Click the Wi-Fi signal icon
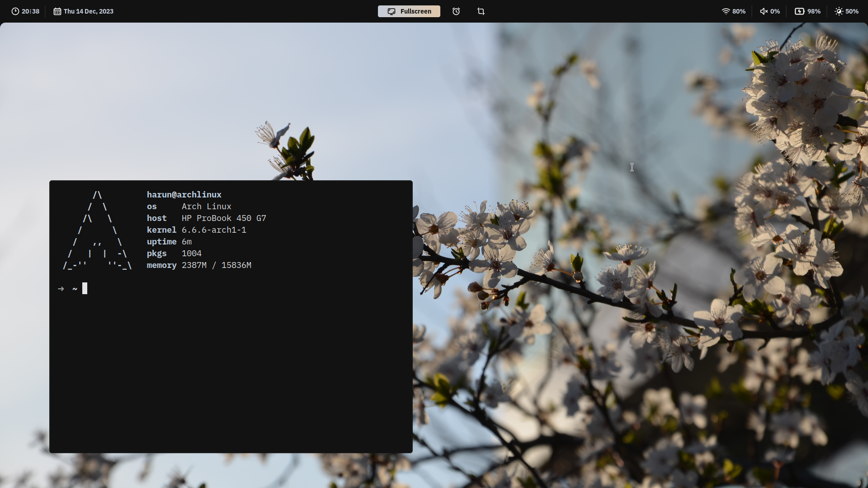The width and height of the screenshot is (868, 488). click(726, 11)
